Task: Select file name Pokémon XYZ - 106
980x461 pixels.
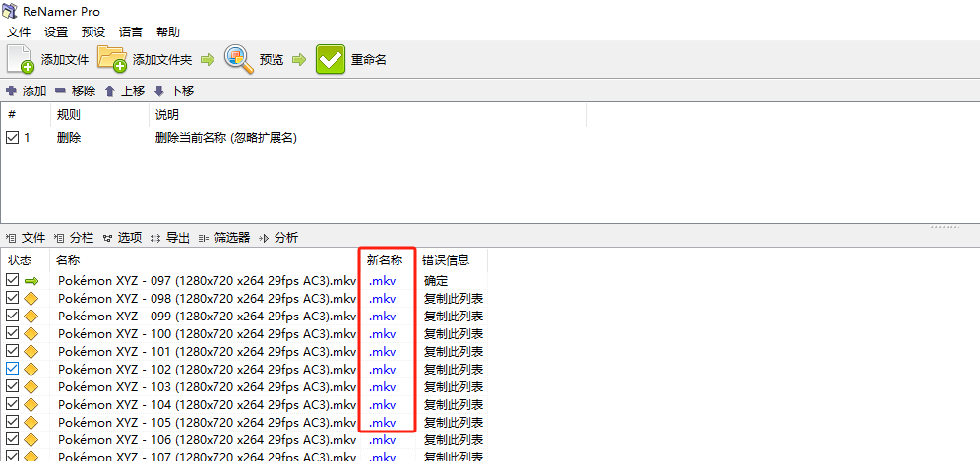Action: pyautogui.click(x=207, y=439)
